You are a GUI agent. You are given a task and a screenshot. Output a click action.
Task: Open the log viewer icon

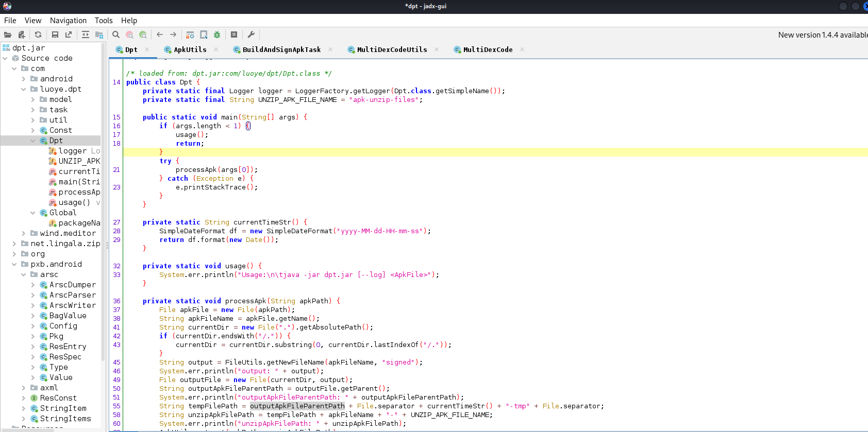point(234,34)
